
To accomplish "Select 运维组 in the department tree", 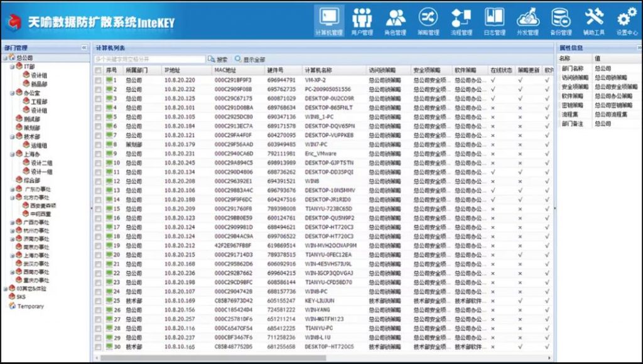I will pyautogui.click(x=39, y=145).
